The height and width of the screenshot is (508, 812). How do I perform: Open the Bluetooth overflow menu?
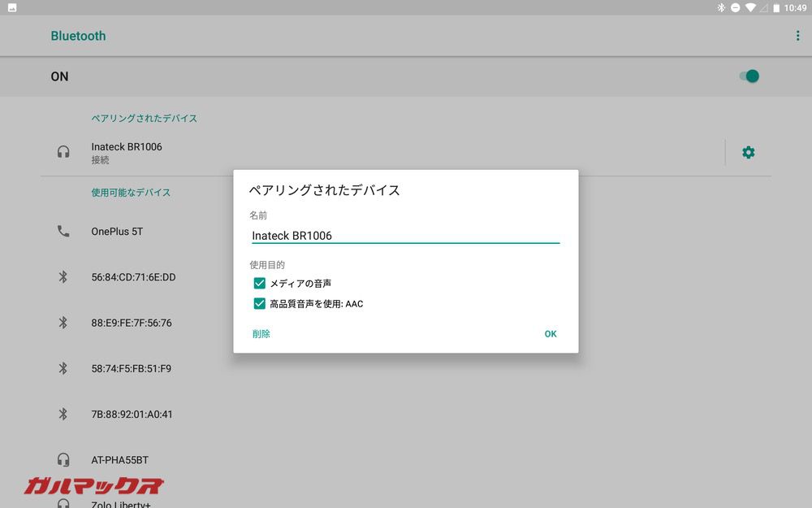point(797,35)
